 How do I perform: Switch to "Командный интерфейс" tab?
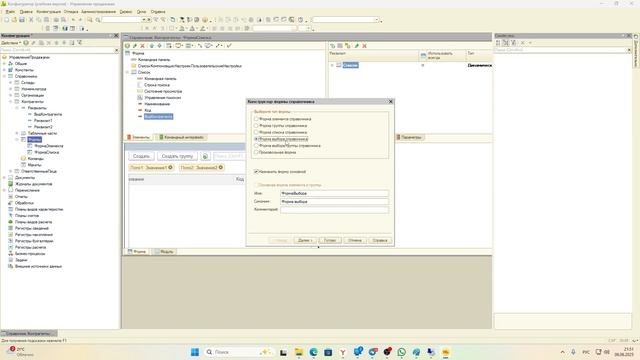pos(181,138)
